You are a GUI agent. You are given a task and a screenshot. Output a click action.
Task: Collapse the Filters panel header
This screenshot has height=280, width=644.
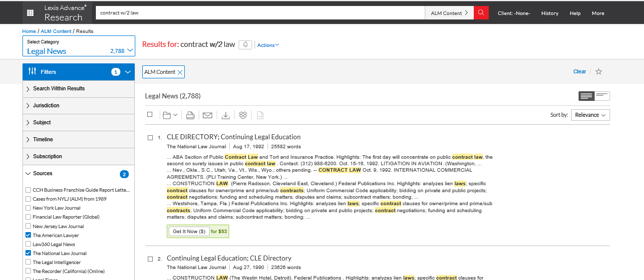pyautogui.click(x=78, y=72)
